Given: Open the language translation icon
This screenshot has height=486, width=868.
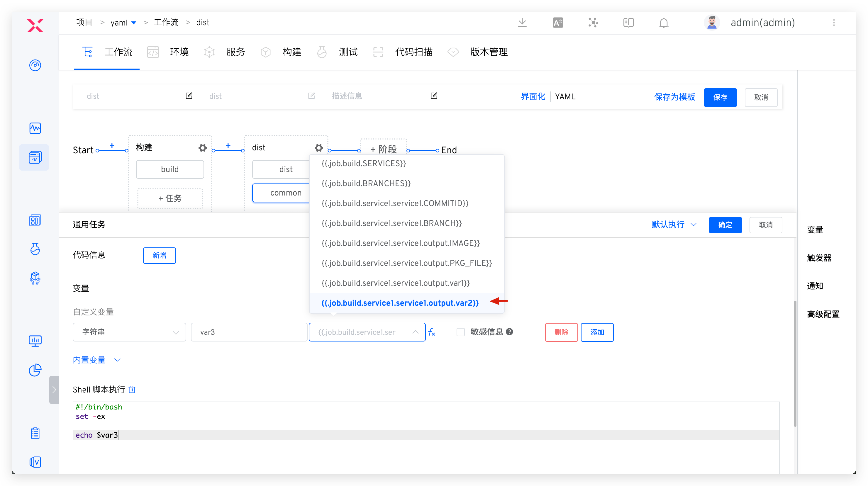Looking at the screenshot, I should (558, 23).
